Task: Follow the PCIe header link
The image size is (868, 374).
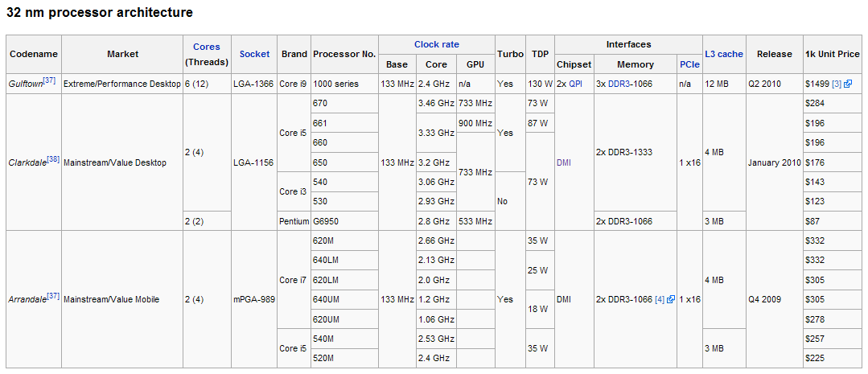Action: 689,64
